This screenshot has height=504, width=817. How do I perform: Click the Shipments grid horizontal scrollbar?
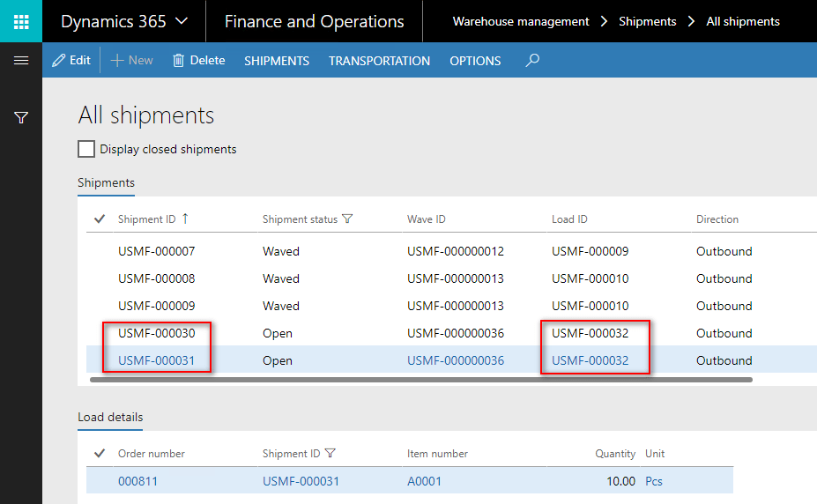(x=421, y=380)
